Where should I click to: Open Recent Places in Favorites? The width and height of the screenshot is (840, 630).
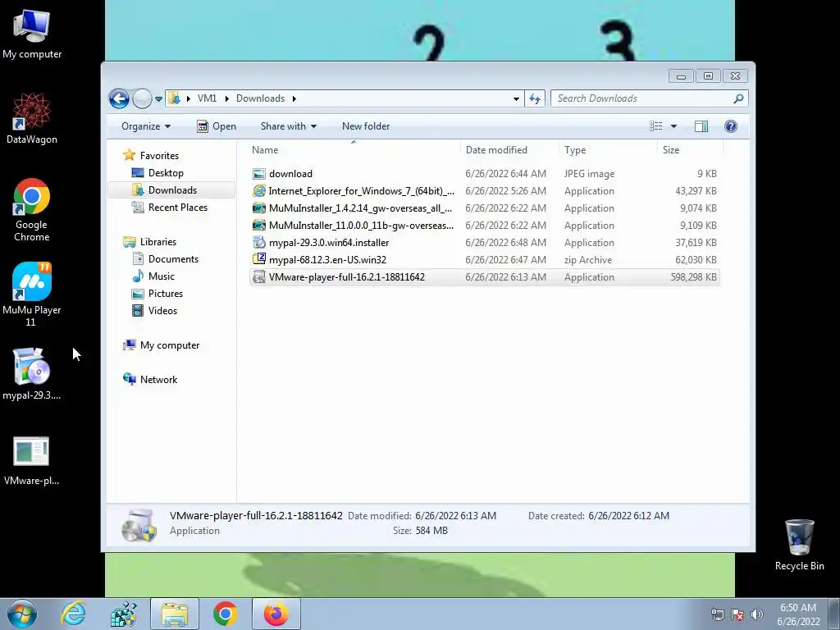177,208
